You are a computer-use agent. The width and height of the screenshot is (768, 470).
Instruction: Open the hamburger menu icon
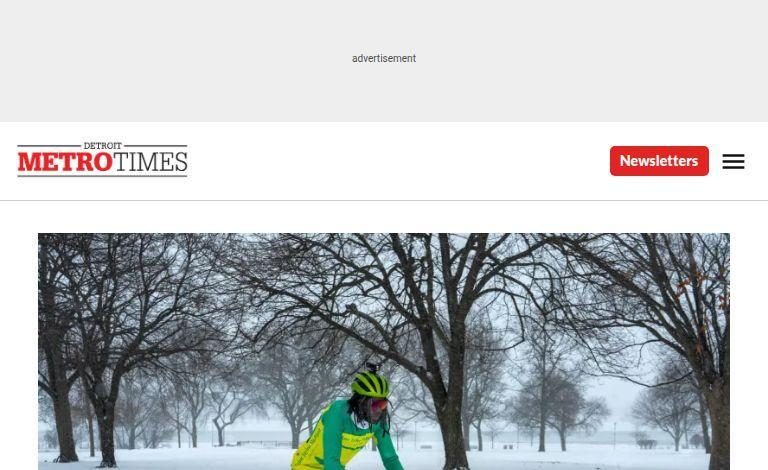733,161
